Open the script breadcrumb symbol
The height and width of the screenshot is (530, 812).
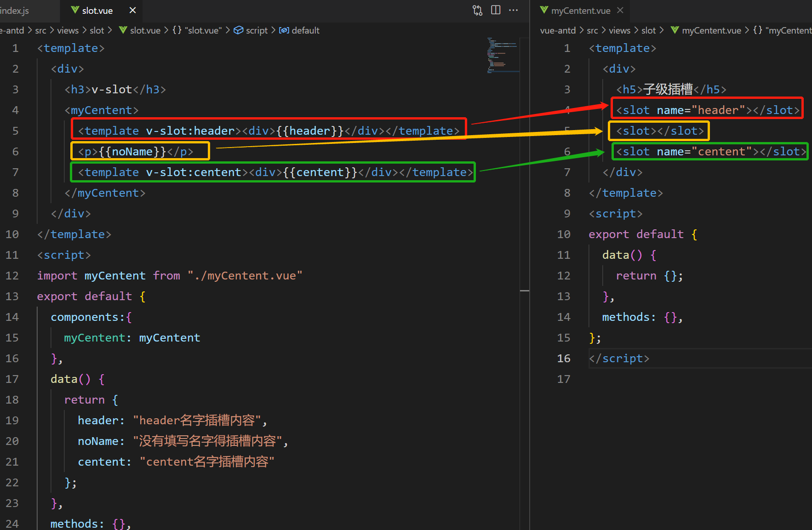click(x=257, y=30)
